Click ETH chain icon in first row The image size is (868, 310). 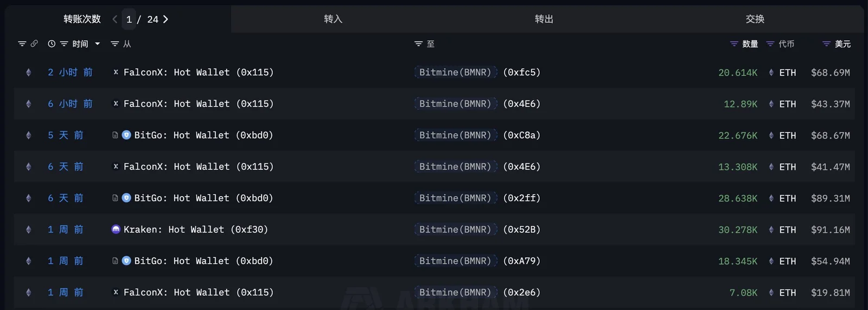point(29,72)
